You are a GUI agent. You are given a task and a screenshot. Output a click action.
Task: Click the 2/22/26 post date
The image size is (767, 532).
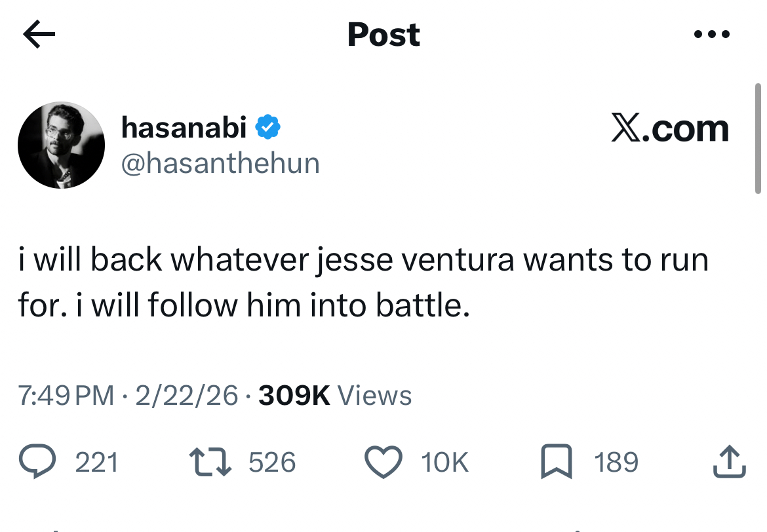tap(186, 395)
